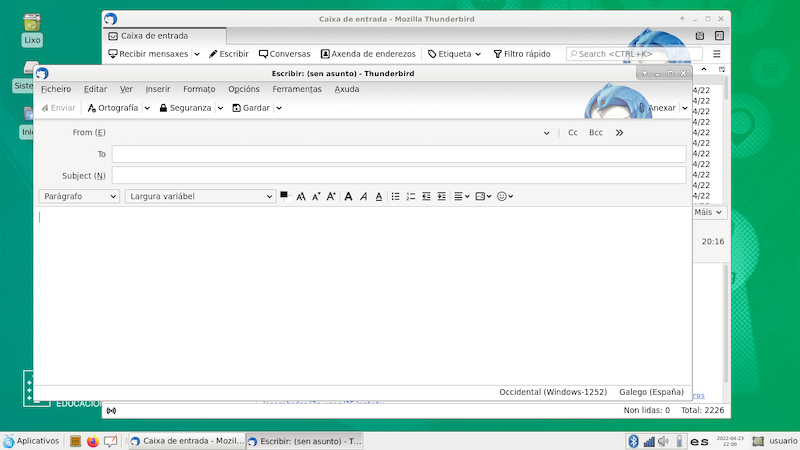Image resolution: width=800 pixels, height=450 pixels.
Task: Apply bulleted list
Action: click(395, 196)
